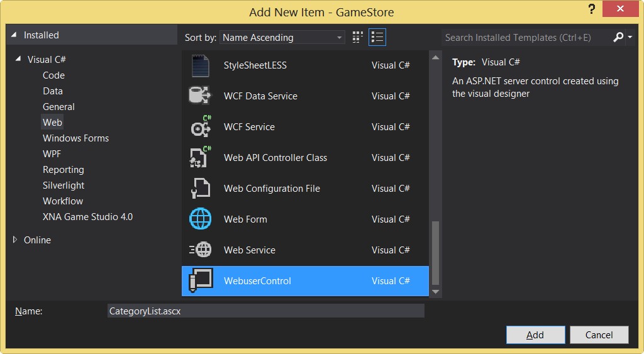Select the XNA Game Studio 4.0 category

(87, 216)
